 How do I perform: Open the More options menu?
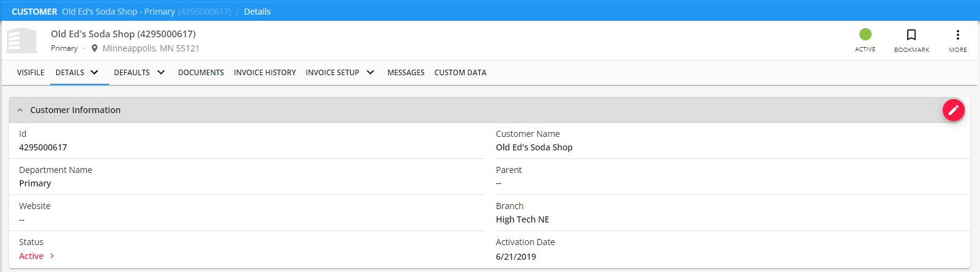(x=958, y=35)
